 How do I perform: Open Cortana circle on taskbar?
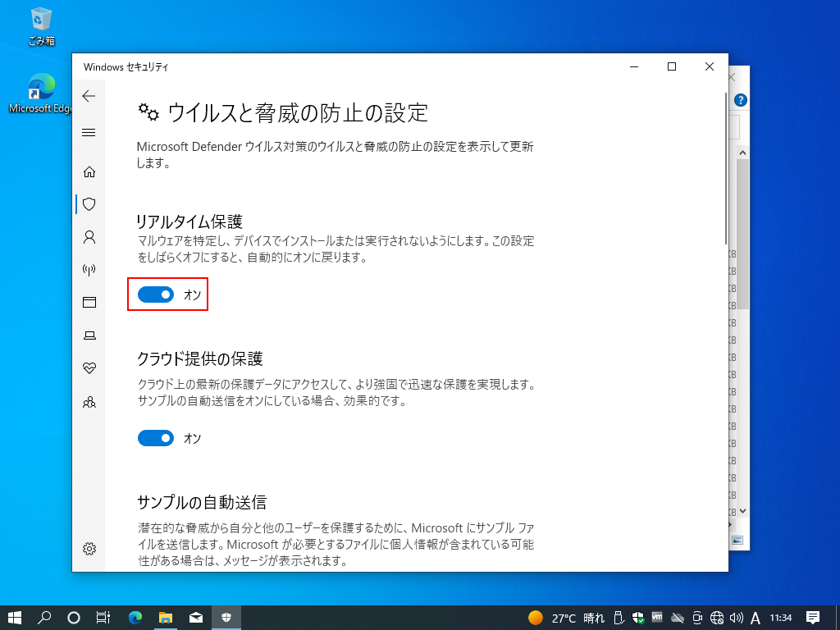pyautogui.click(x=74, y=618)
